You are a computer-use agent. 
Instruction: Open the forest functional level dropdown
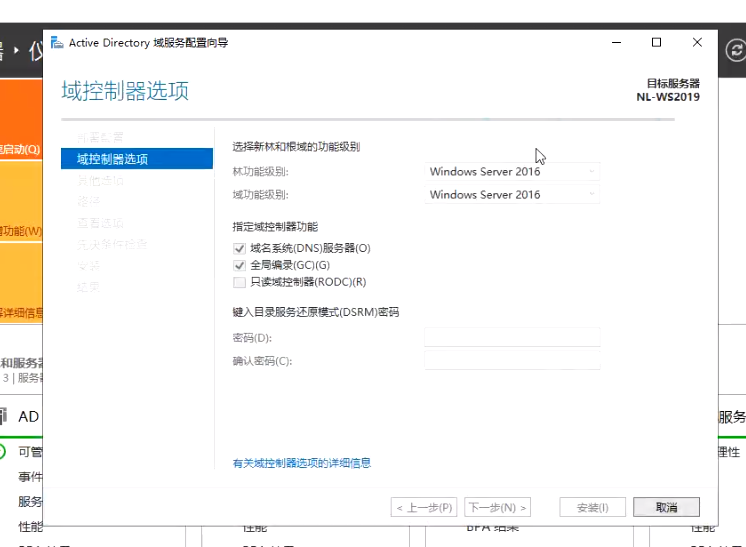(x=512, y=171)
